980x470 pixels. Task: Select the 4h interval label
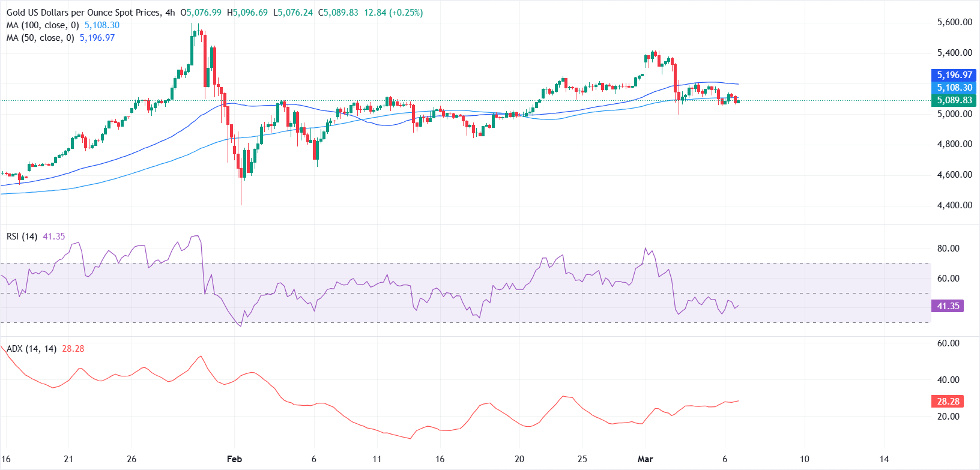pyautogui.click(x=169, y=13)
